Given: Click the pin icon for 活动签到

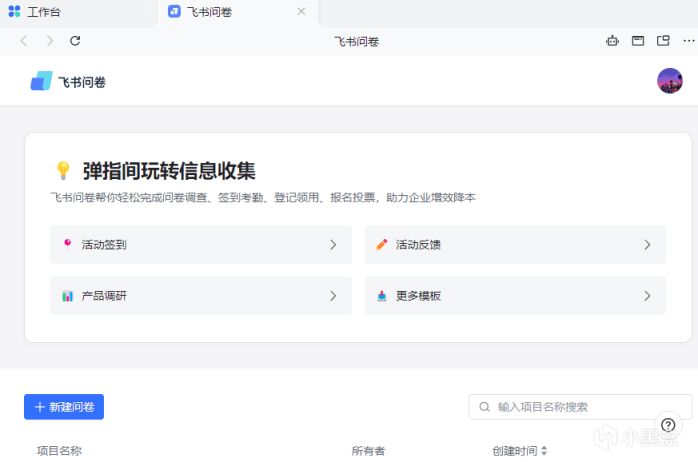Looking at the screenshot, I should tap(67, 244).
